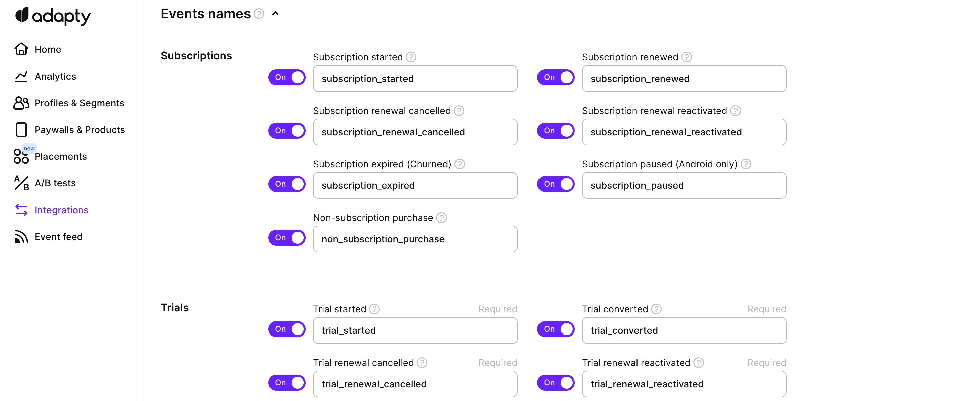Click help icon beside Trial converted

[x=656, y=309]
